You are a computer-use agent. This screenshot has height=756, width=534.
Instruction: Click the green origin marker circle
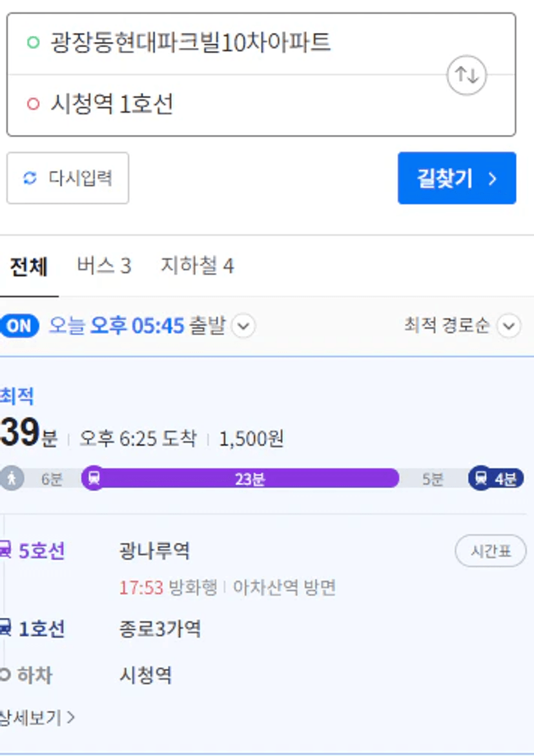click(x=34, y=43)
